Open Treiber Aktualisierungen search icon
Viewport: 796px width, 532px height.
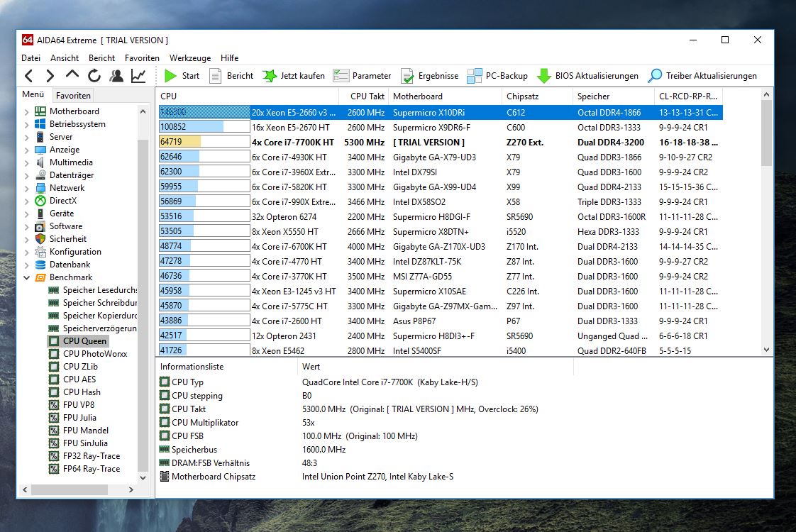(x=655, y=76)
